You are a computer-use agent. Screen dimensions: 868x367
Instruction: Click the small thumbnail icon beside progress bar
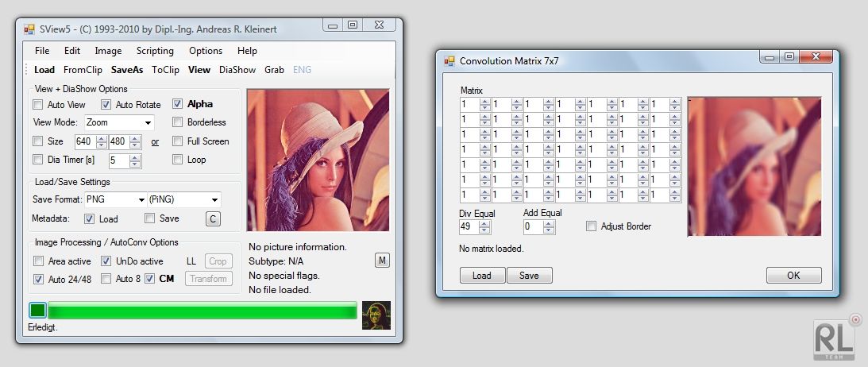tap(376, 315)
